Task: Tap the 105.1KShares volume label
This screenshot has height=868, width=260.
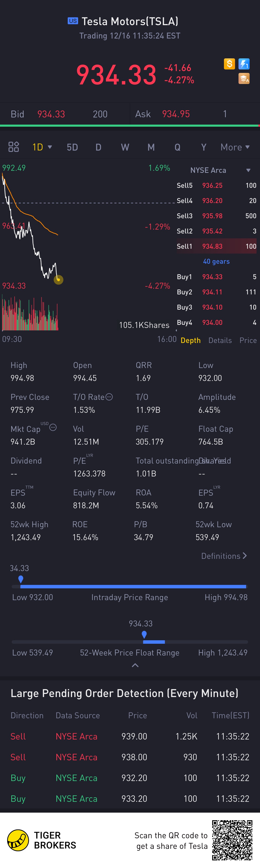Action: [144, 325]
